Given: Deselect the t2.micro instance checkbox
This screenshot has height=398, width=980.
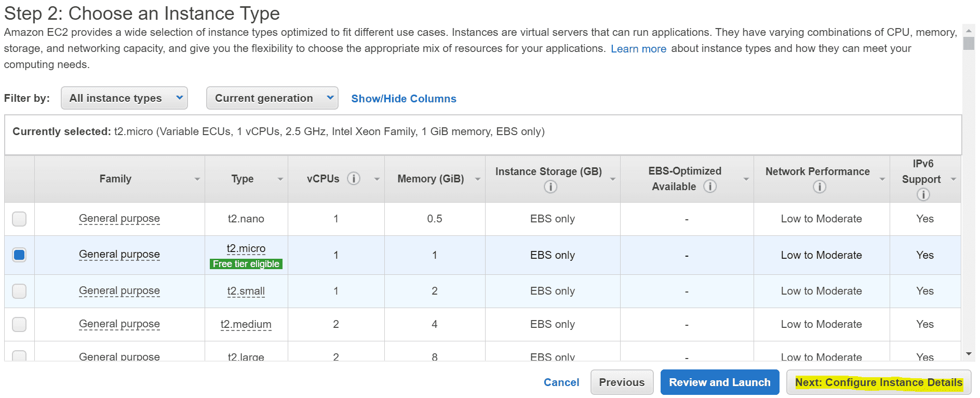Looking at the screenshot, I should 19,255.
